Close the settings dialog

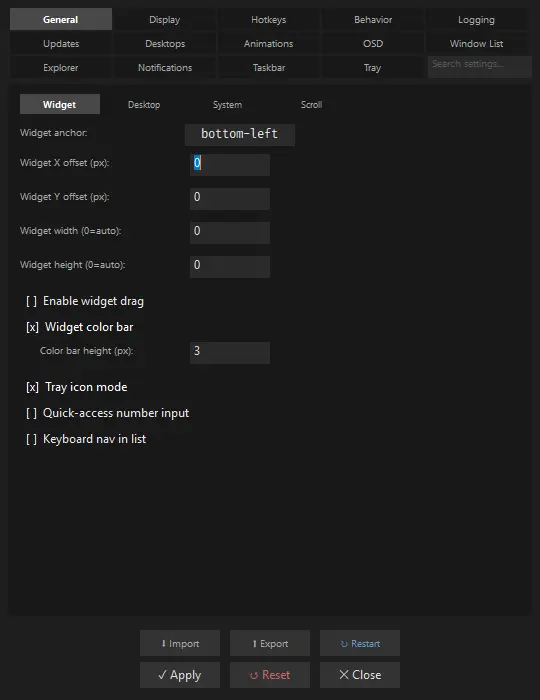tap(360, 675)
